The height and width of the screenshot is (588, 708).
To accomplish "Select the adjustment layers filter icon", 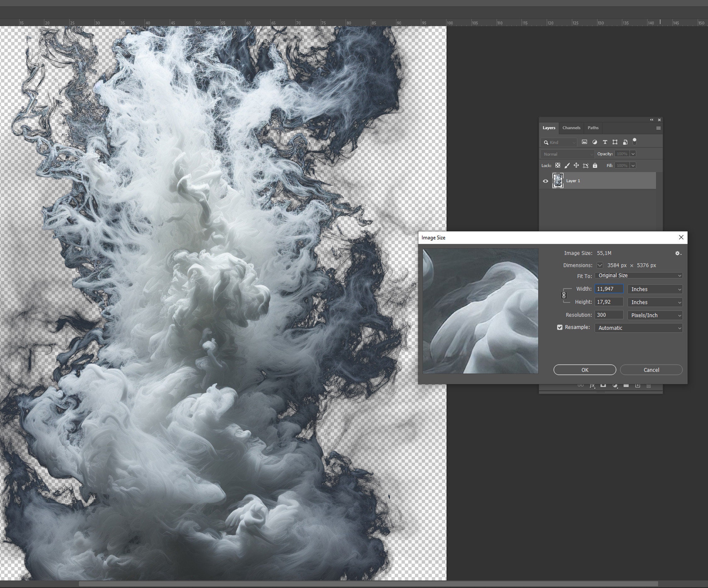I will point(595,142).
